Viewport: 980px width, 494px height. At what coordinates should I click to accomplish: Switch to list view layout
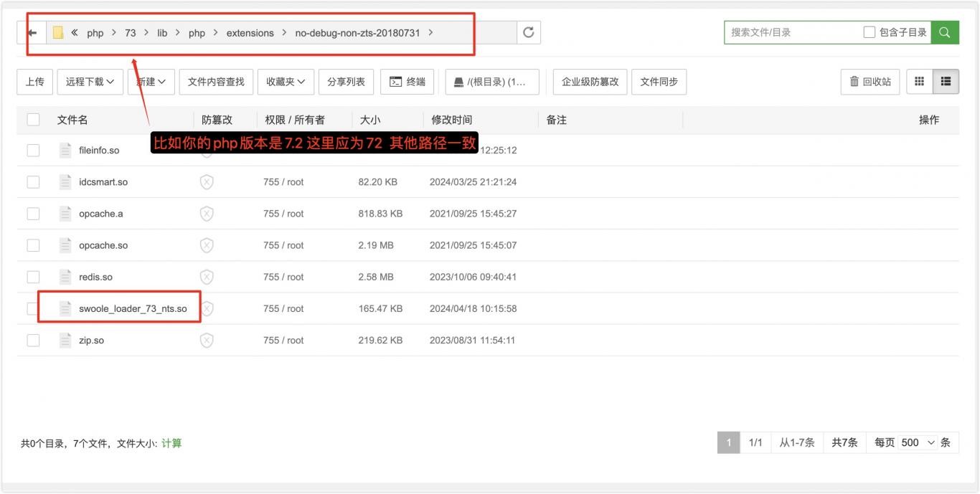point(946,82)
